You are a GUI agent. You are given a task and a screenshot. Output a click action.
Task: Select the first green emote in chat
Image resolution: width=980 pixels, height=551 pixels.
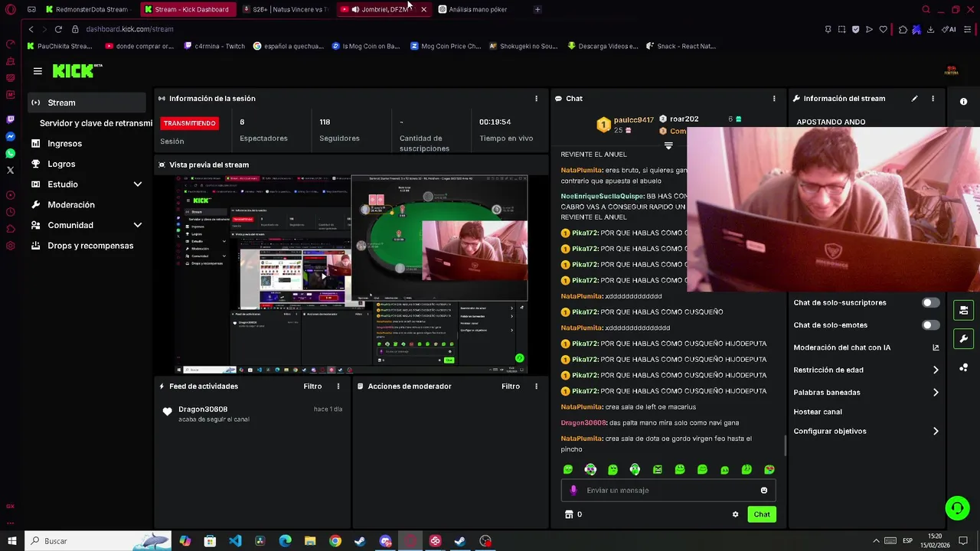[x=568, y=469]
